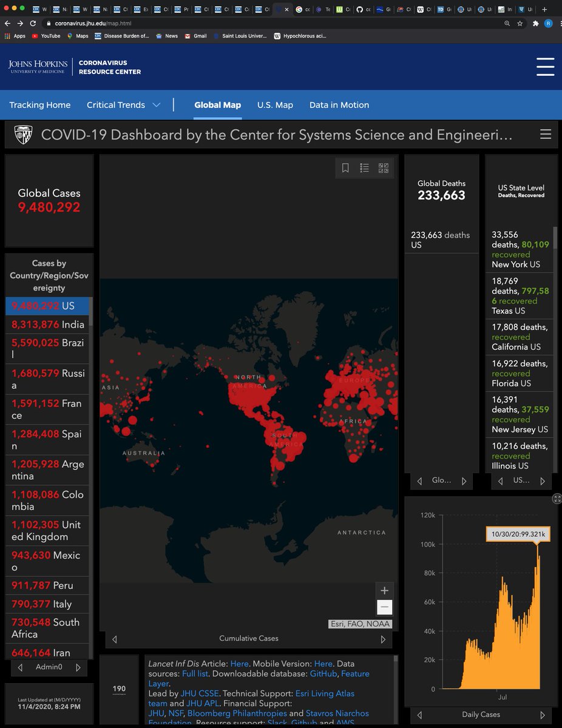Open the map legend list icon

364,168
